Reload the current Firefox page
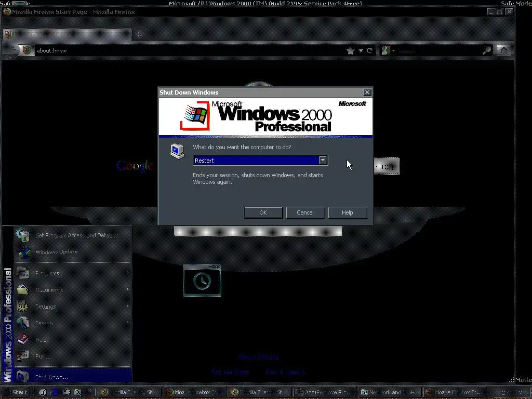This screenshot has width=532, height=399. click(370, 50)
